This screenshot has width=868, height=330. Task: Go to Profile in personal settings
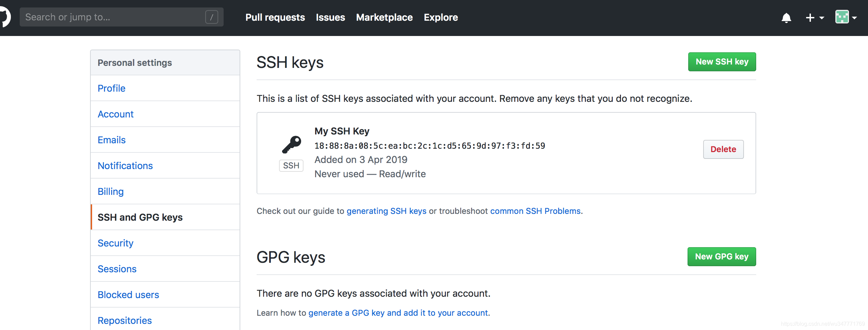click(111, 88)
